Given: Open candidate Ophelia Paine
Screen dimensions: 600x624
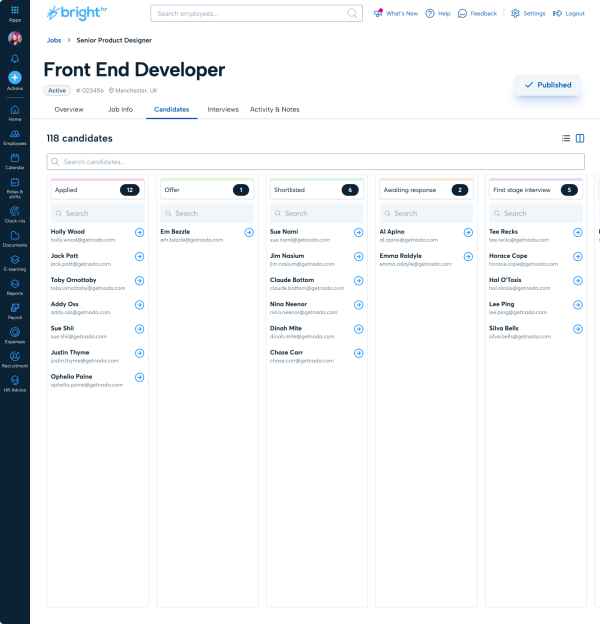Looking at the screenshot, I should (72, 377).
